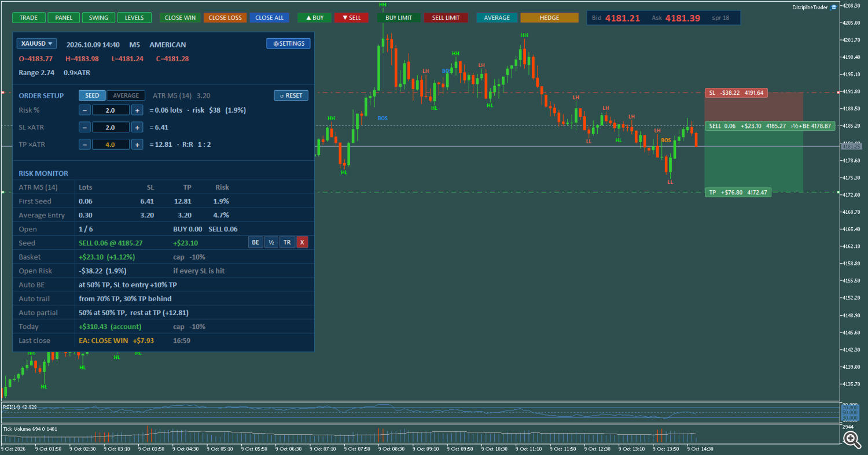The height and width of the screenshot is (455, 868).
Task: Increase SL ×ATR multiplier
Action: (x=137, y=127)
